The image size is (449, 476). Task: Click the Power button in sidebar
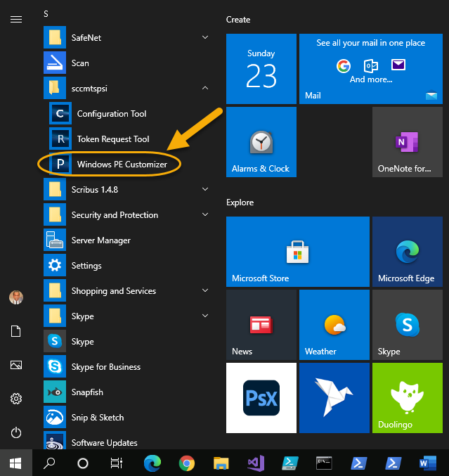15,433
